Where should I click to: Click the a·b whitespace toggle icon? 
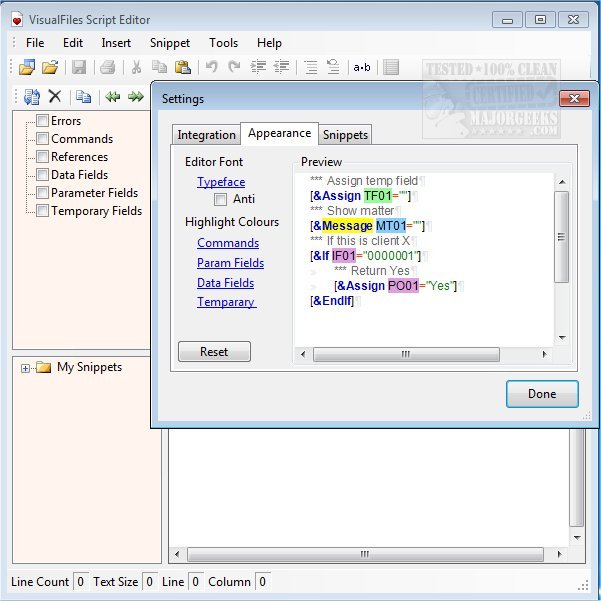(x=362, y=68)
